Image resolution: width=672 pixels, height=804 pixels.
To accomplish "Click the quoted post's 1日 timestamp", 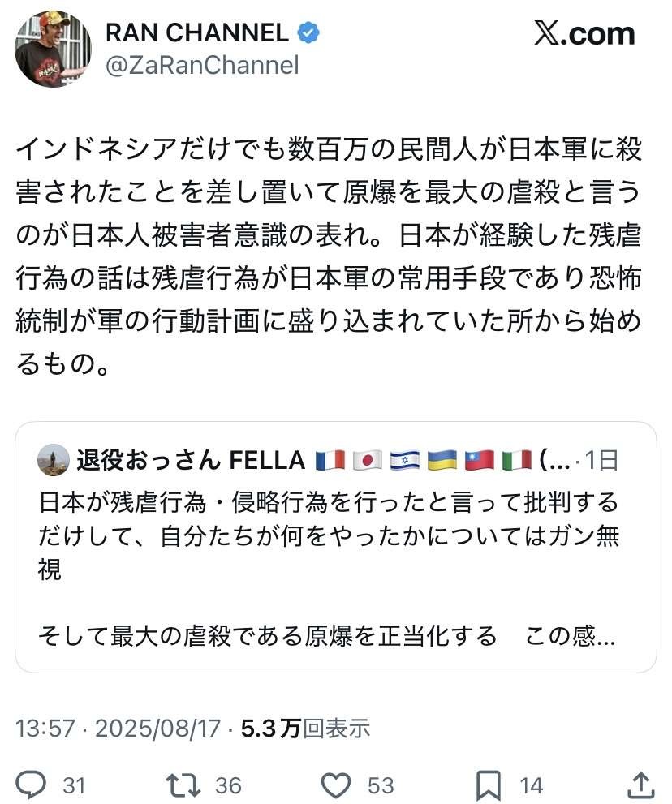I will point(601,461).
